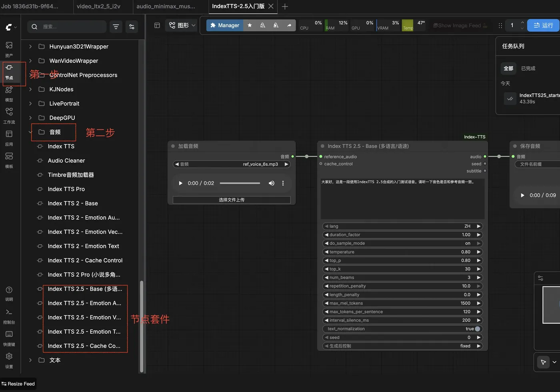Click the first vacuum icon after the star
560x392 pixels.
coord(263,25)
